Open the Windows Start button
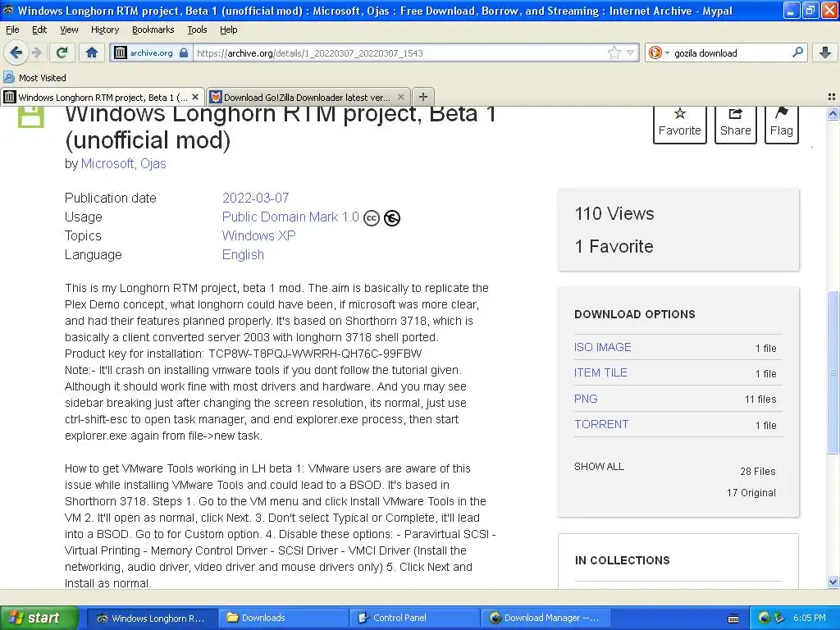Image resolution: width=840 pixels, height=630 pixels. 39,618
